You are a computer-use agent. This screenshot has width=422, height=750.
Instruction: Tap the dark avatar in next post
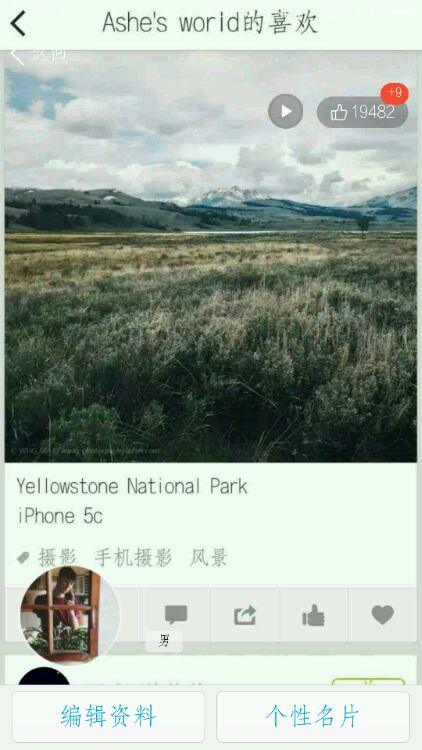point(44,676)
